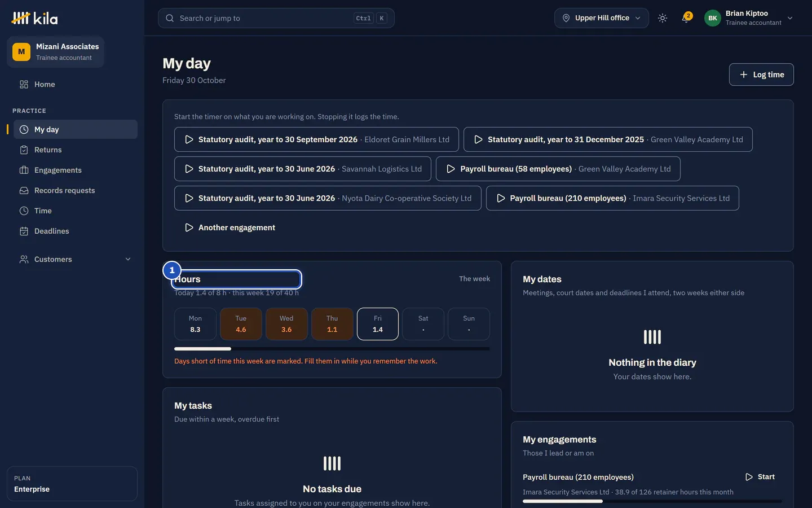Click the Customers people icon
This screenshot has width=812, height=508.
pyautogui.click(x=24, y=259)
